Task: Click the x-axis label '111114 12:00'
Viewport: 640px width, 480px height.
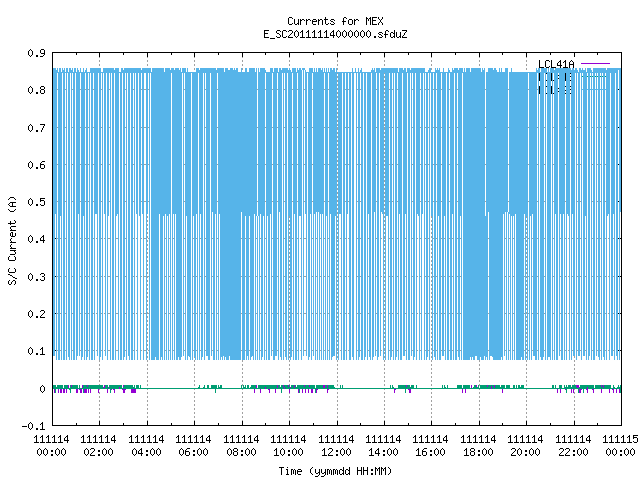Action: (x=336, y=446)
